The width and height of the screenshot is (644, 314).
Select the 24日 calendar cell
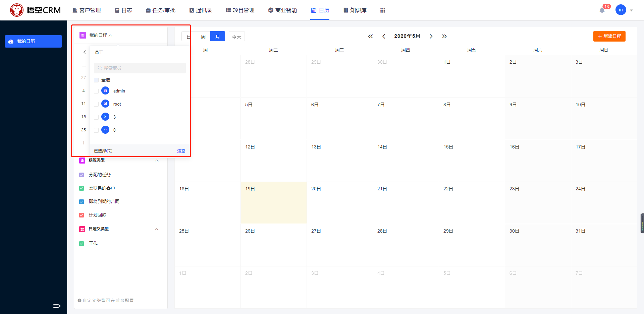[604, 203]
